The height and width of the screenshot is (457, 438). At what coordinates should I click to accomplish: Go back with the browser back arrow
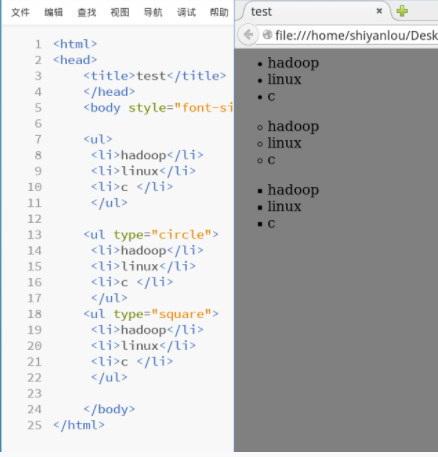(x=248, y=34)
